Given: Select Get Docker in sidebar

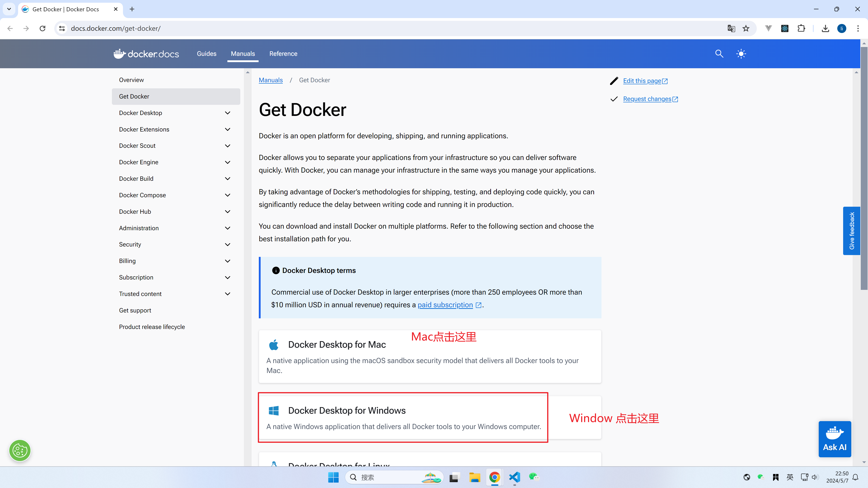Looking at the screenshot, I should pos(176,97).
